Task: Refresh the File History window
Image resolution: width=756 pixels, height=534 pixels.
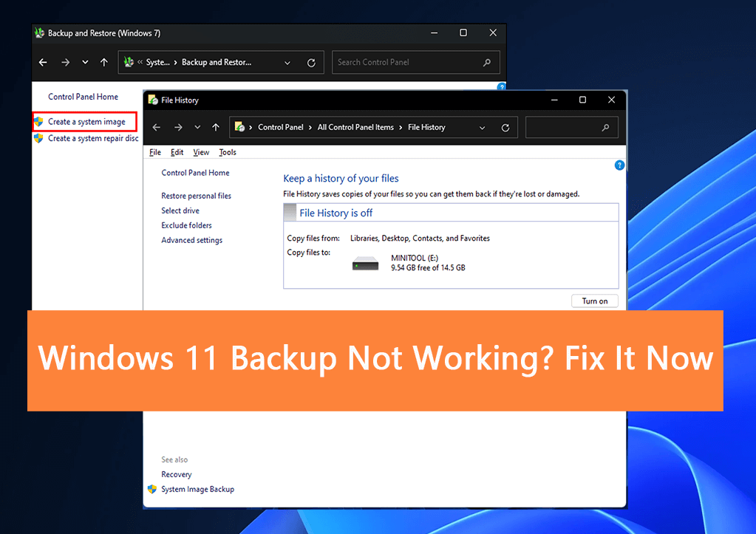Action: pyautogui.click(x=505, y=128)
